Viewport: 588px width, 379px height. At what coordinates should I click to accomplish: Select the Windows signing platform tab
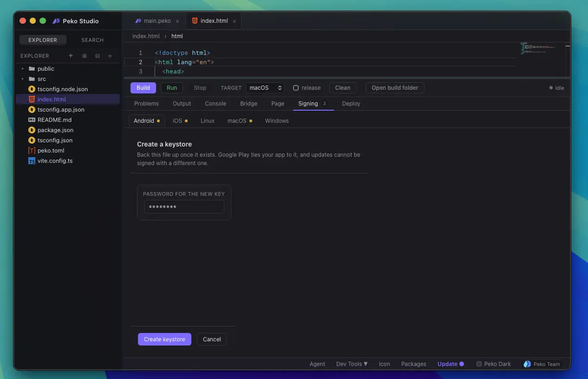[x=277, y=121]
